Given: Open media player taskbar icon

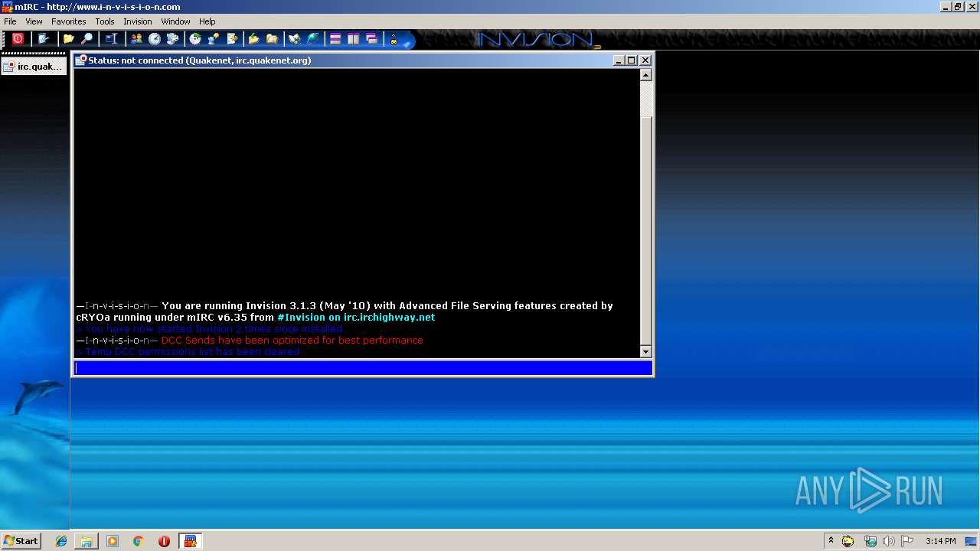Looking at the screenshot, I should click(x=113, y=541).
